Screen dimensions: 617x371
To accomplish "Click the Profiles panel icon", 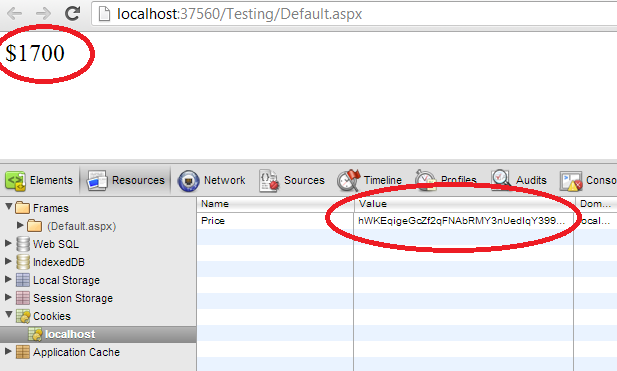I will tap(425, 181).
